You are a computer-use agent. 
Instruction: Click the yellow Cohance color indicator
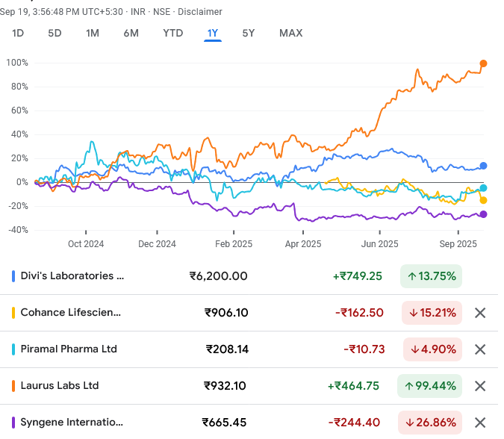click(14, 313)
